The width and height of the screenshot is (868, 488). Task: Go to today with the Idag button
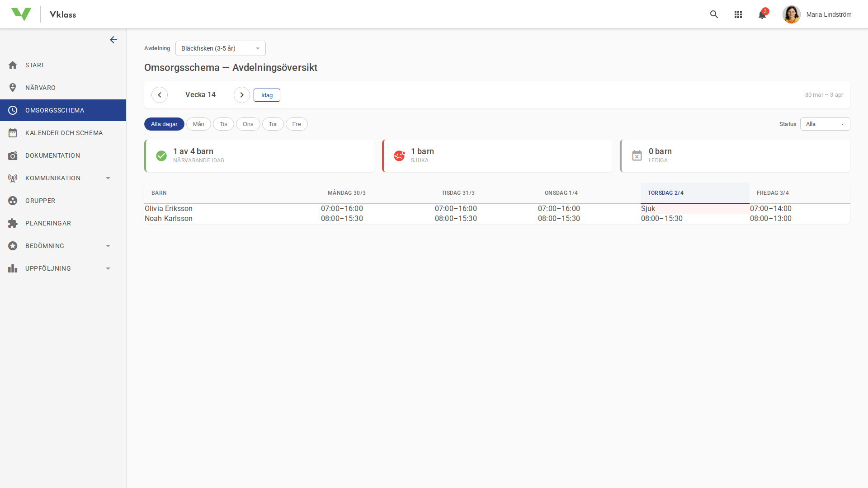point(267,95)
